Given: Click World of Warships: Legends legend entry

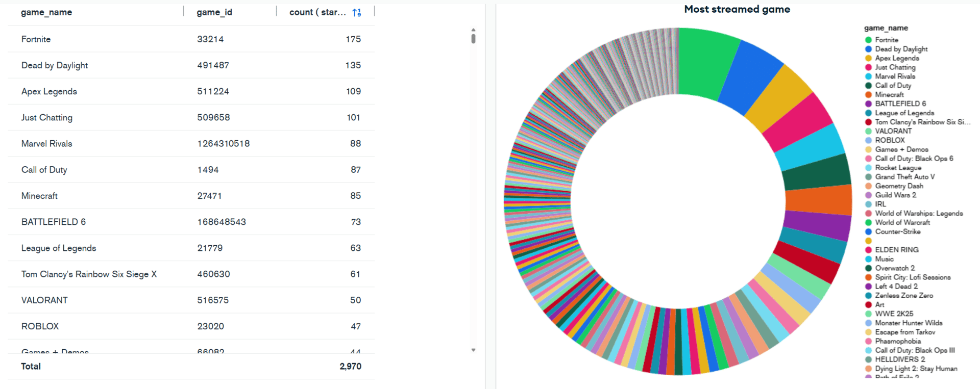Looking at the screenshot, I should click(x=919, y=213).
